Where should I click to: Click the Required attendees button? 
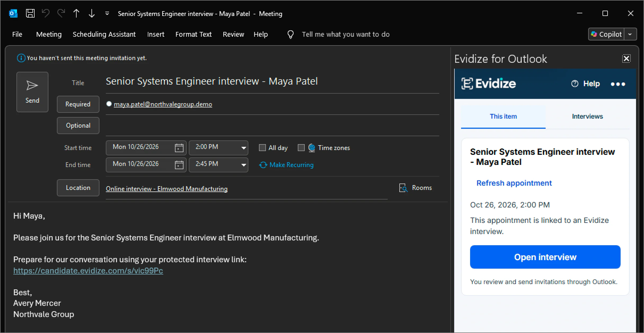pos(78,104)
